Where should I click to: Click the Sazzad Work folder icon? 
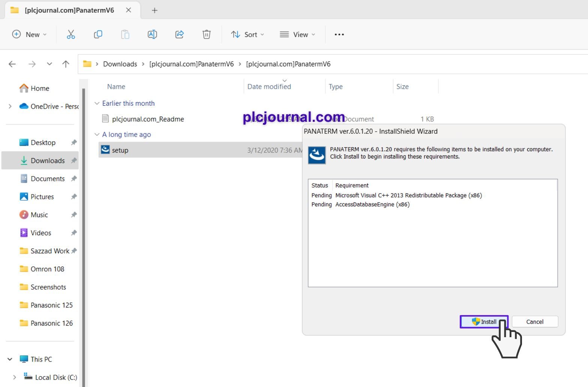point(24,251)
